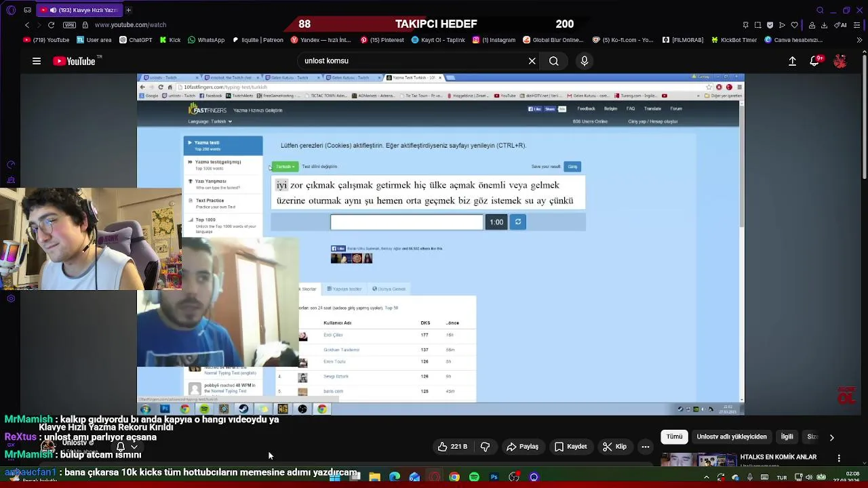The width and height of the screenshot is (868, 488).
Task: Open the Aria AI toolbar icon
Action: coord(840,25)
